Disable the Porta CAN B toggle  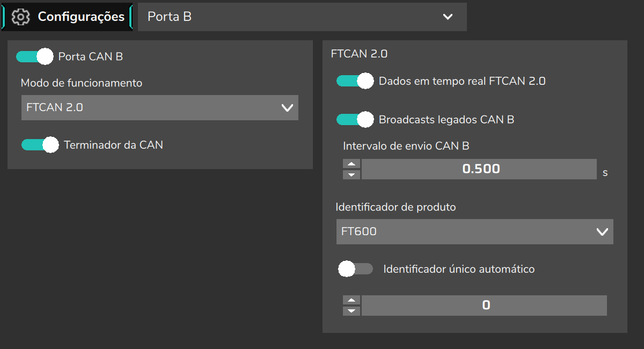point(35,56)
